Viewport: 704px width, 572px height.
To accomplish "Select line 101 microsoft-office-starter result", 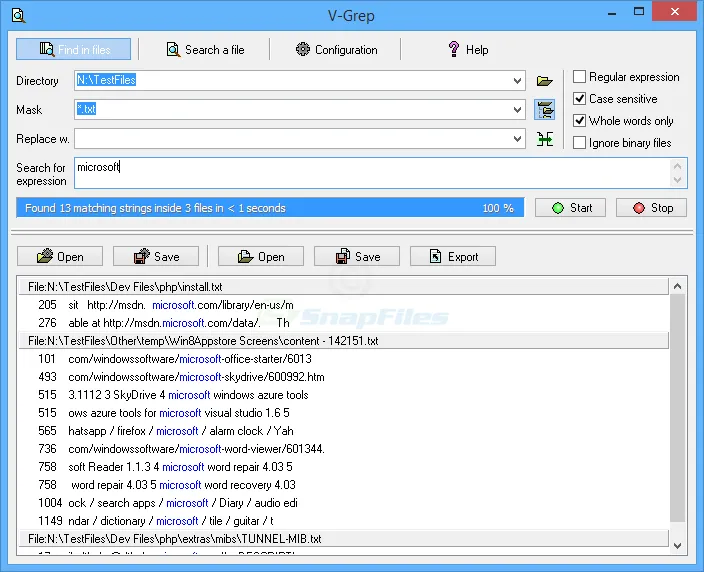I will point(343,359).
